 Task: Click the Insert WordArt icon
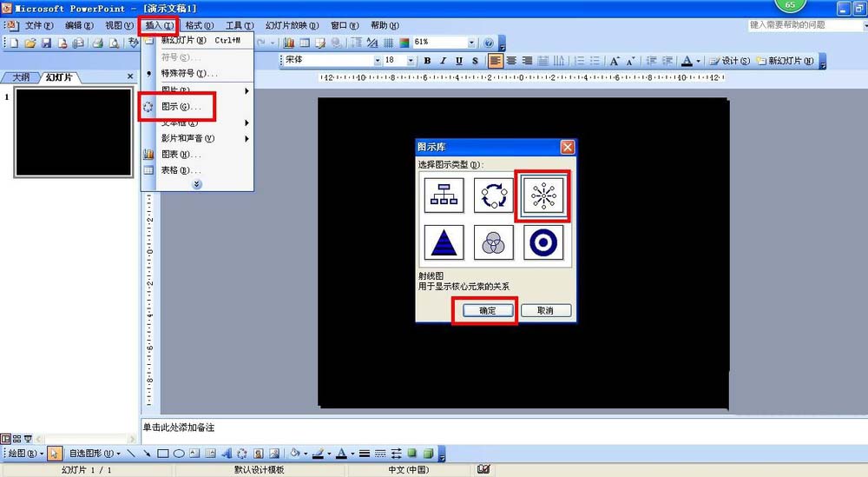227,454
